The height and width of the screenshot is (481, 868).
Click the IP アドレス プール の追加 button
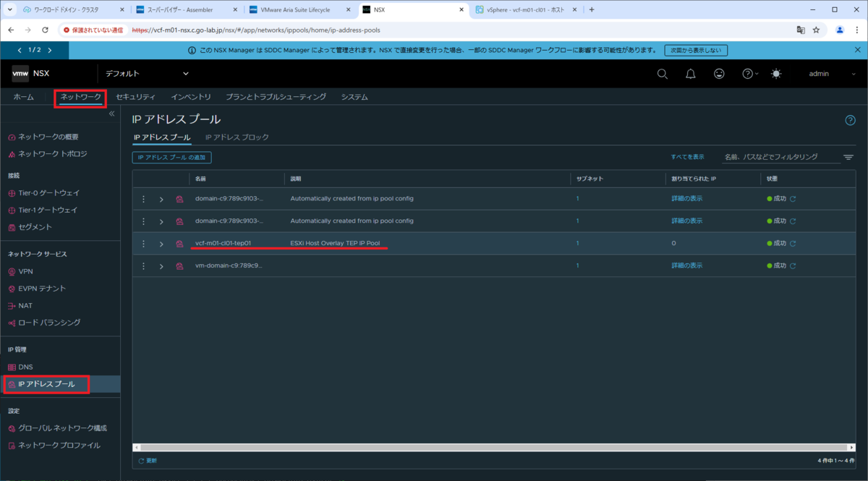click(x=172, y=157)
